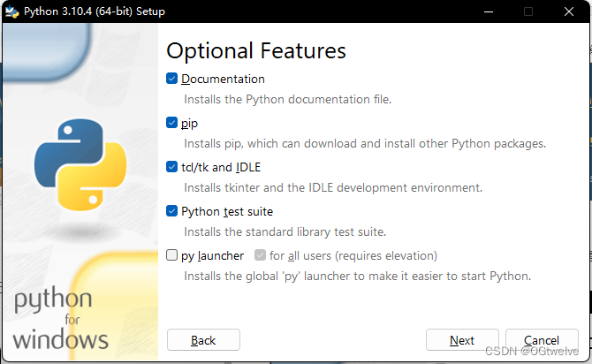Click the Python logo image

coord(80,164)
